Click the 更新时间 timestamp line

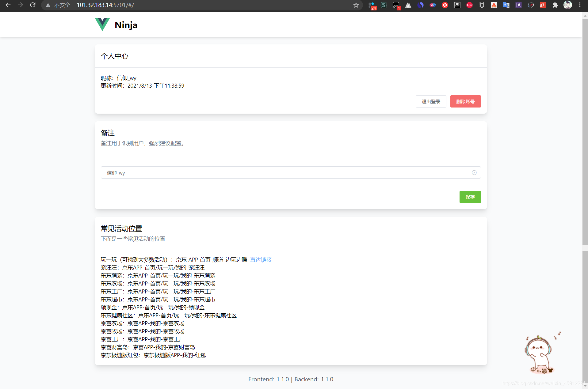pyautogui.click(x=143, y=86)
